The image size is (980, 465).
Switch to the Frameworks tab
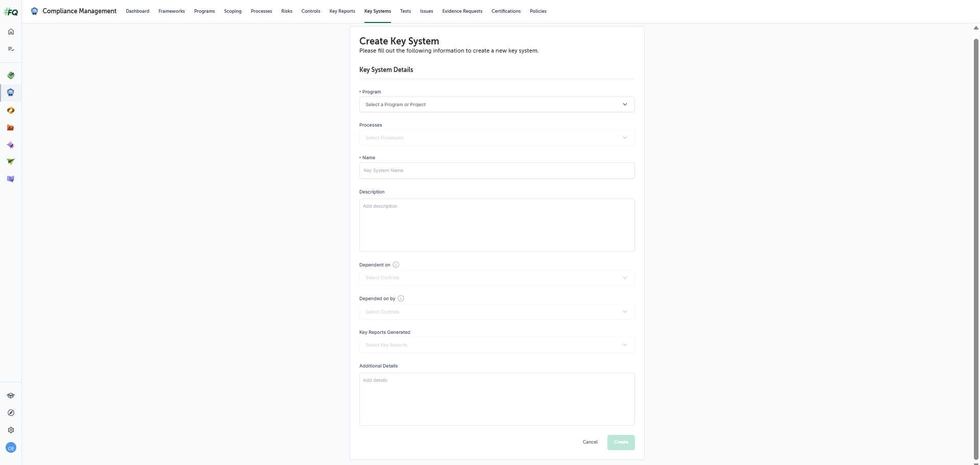[171, 11]
